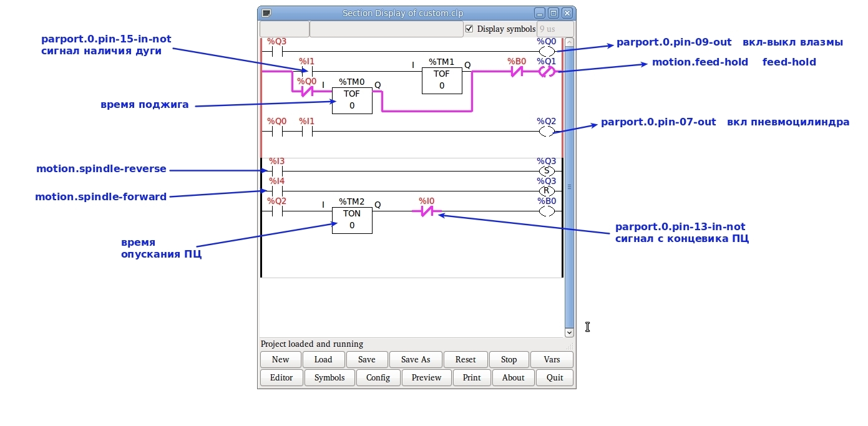
Task: Show the print Preview
Action: click(x=427, y=377)
